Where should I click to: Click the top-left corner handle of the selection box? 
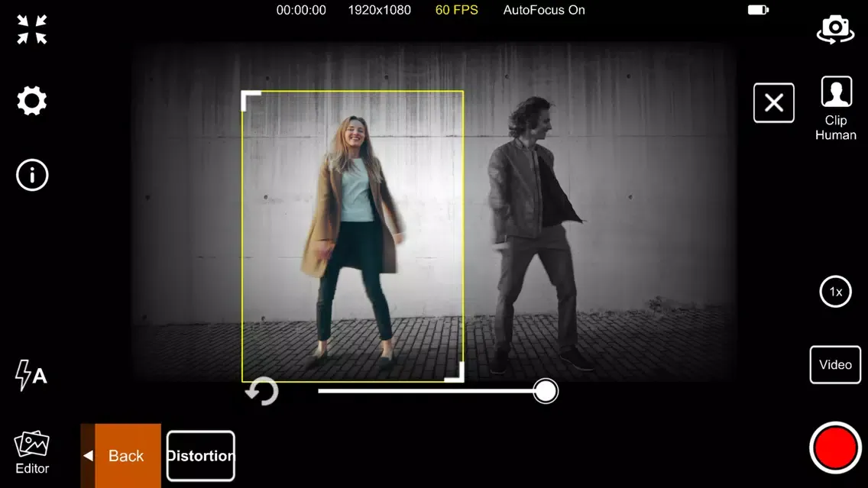pos(249,99)
